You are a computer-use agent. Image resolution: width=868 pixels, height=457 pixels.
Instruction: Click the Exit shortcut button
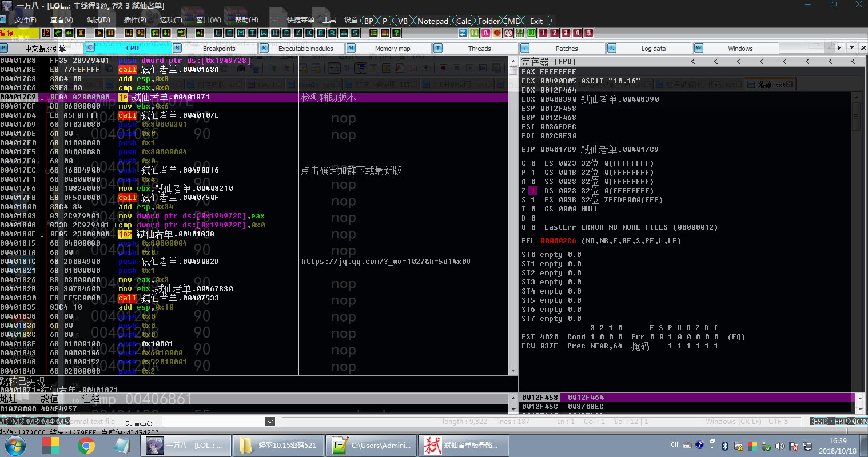536,21
